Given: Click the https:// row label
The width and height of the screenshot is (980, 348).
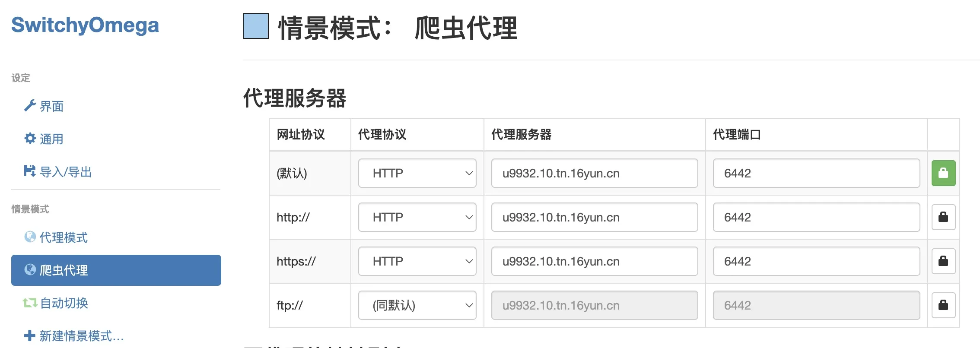Looking at the screenshot, I should 296,261.
